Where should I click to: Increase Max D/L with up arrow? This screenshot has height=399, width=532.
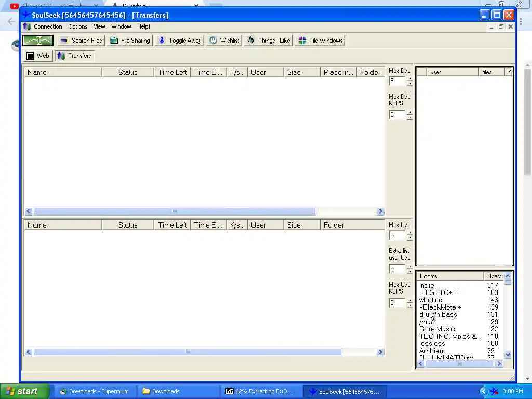pos(410,79)
